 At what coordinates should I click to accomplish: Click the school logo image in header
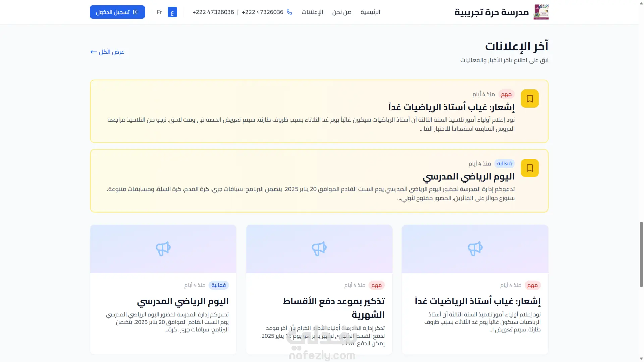tap(541, 12)
